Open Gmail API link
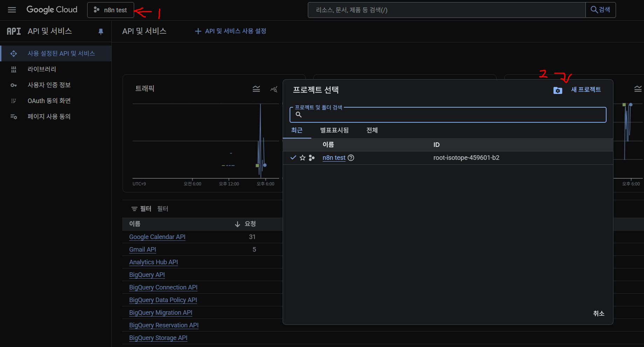The image size is (644, 347). click(x=143, y=250)
